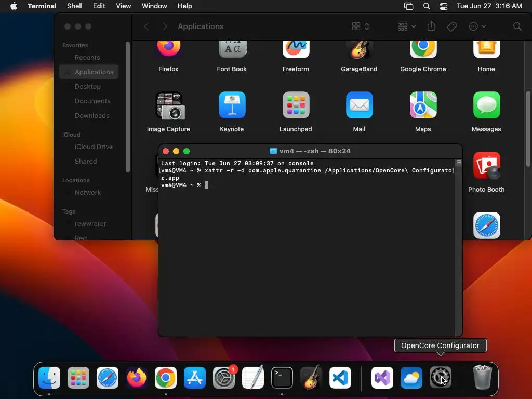532x399 pixels.
Task: Launch Firefox from the Dock
Action: coord(137,378)
